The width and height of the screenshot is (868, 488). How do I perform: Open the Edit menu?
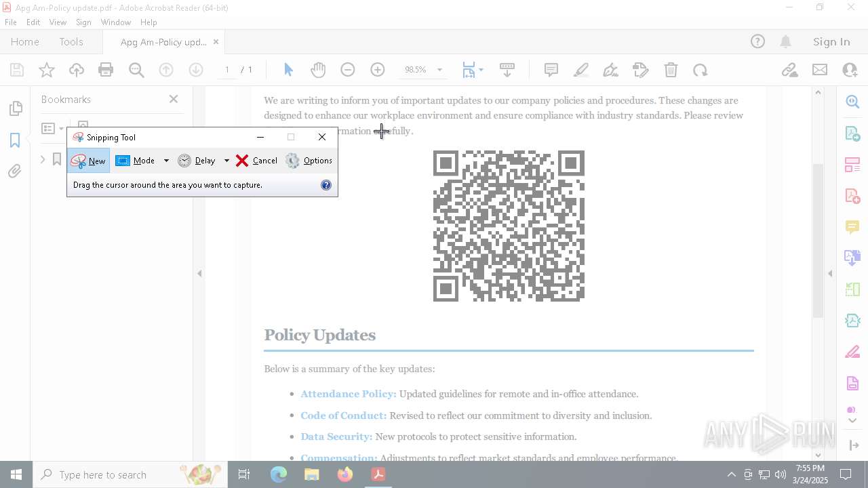pyautogui.click(x=33, y=22)
